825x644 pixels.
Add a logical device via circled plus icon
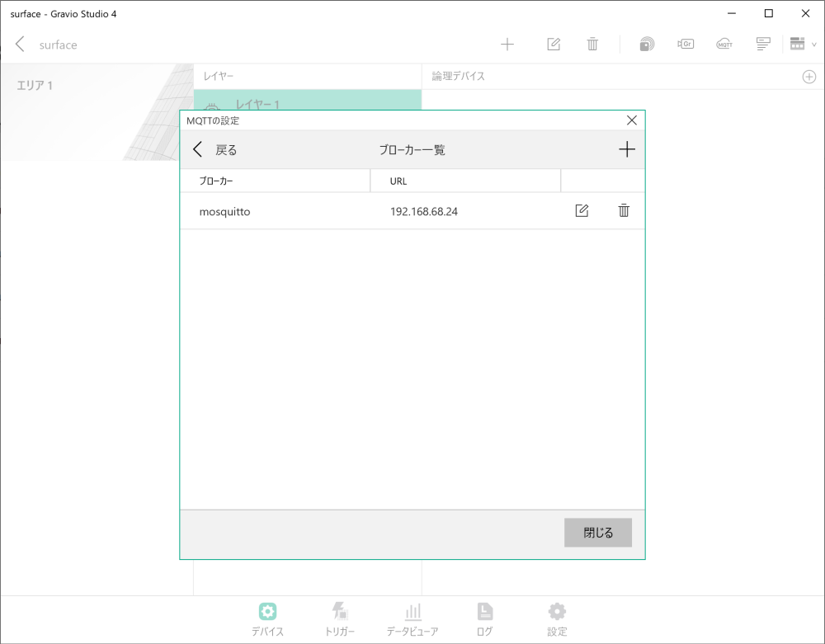tap(809, 76)
